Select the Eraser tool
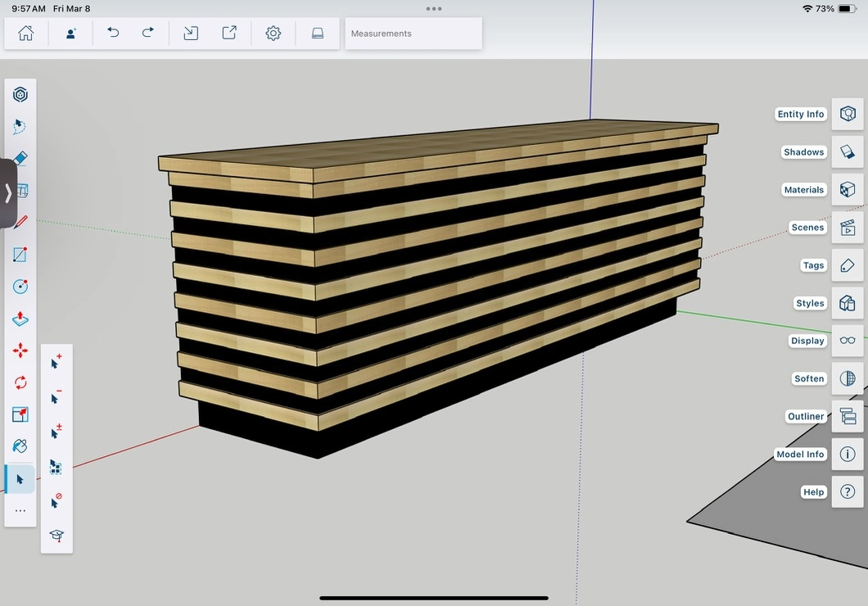868x606 pixels. (x=20, y=158)
